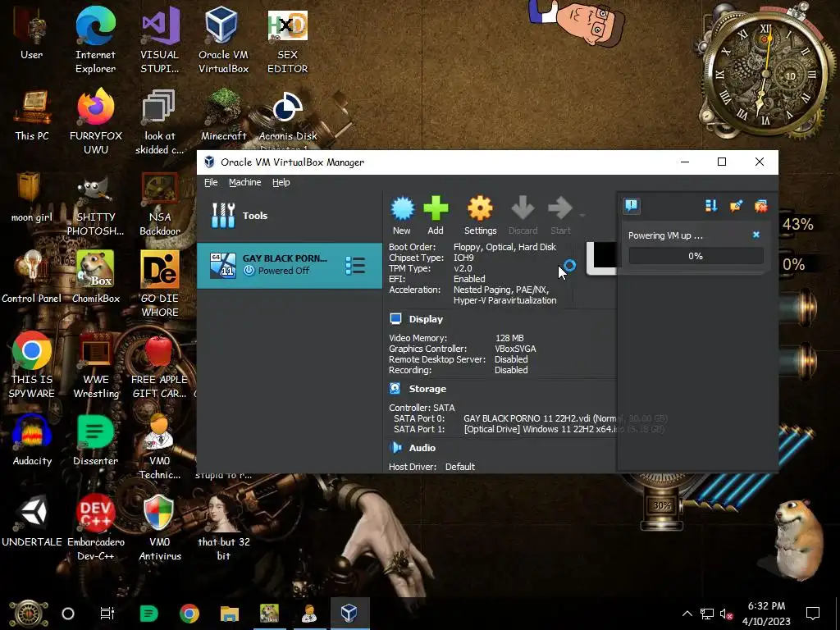This screenshot has width=840, height=630.
Task: Click the SATA Port 0 .vdi disk entry
Action: coord(565,418)
